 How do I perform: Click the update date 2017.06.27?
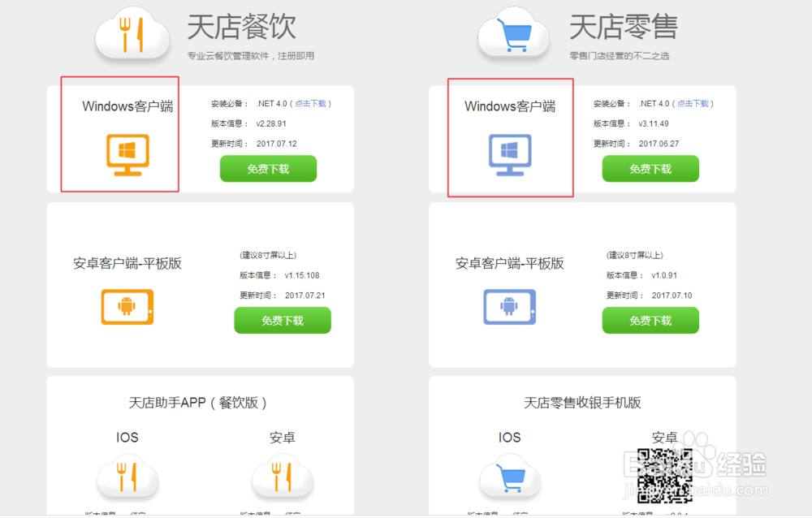(x=659, y=144)
